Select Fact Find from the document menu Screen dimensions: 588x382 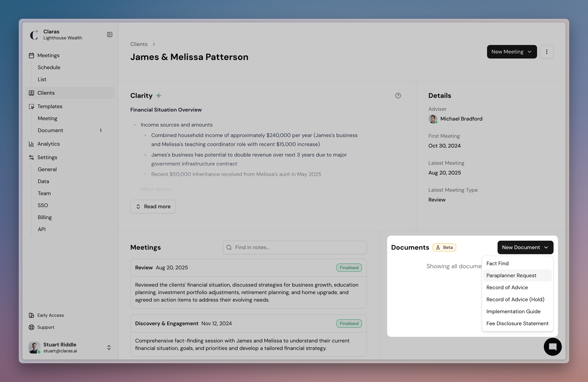(517, 264)
